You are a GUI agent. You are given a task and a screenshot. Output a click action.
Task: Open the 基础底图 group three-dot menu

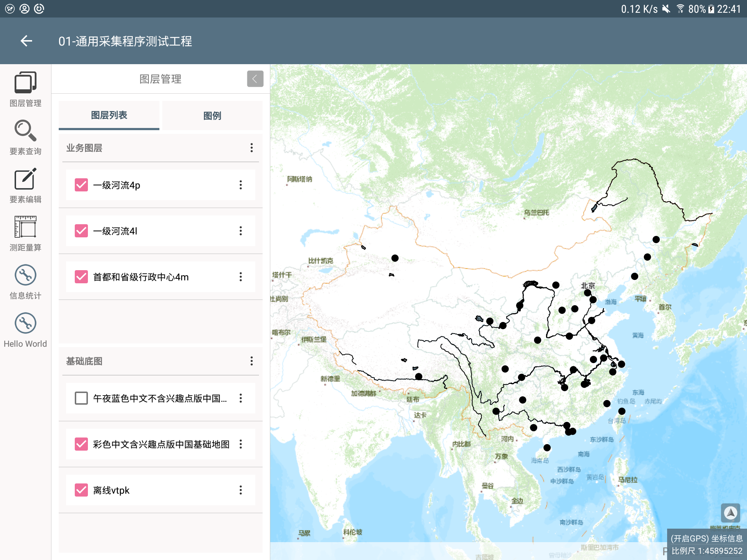click(x=251, y=361)
